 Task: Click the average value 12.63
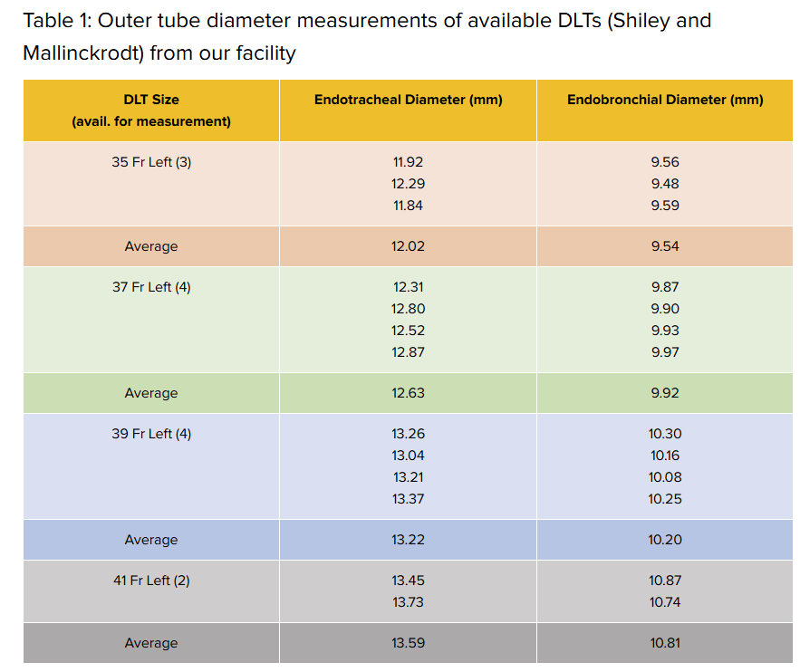(408, 393)
